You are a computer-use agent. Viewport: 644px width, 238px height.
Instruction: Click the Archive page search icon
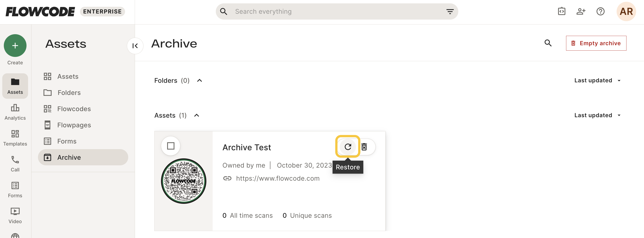pos(548,43)
